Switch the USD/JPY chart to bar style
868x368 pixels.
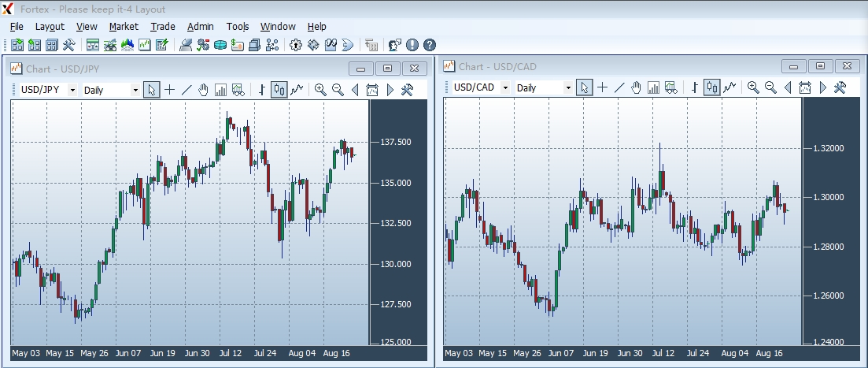262,90
